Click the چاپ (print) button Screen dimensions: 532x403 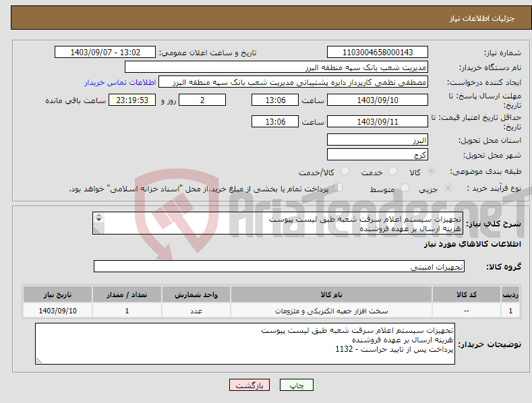point(296,385)
